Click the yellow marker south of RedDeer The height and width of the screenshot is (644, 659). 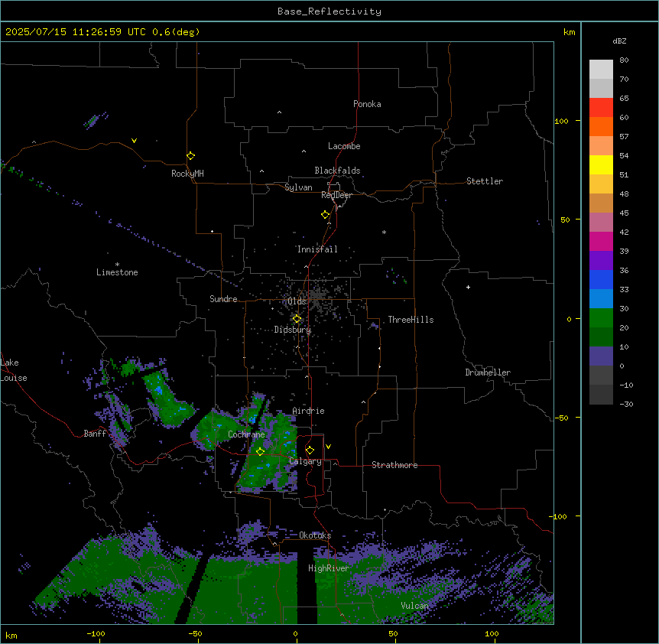(x=325, y=215)
